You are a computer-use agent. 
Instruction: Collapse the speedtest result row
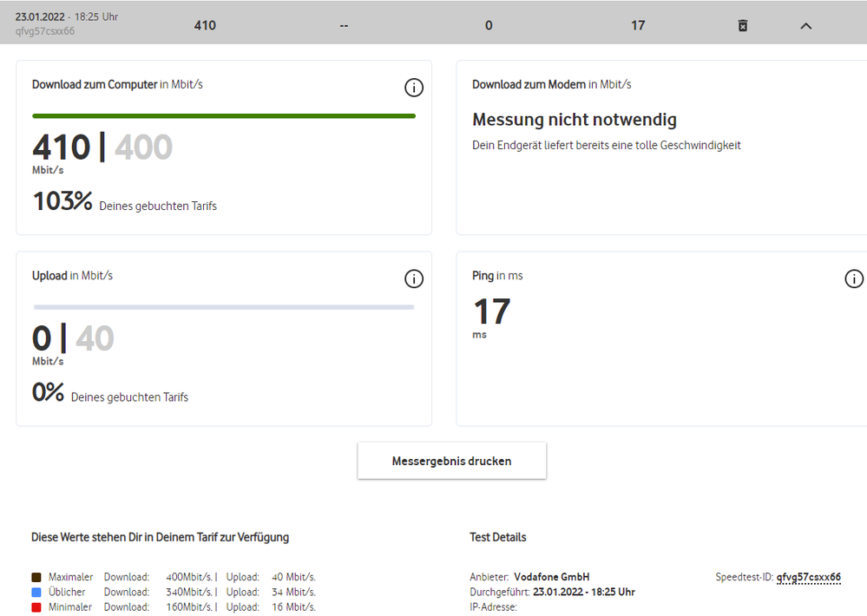[806, 25]
